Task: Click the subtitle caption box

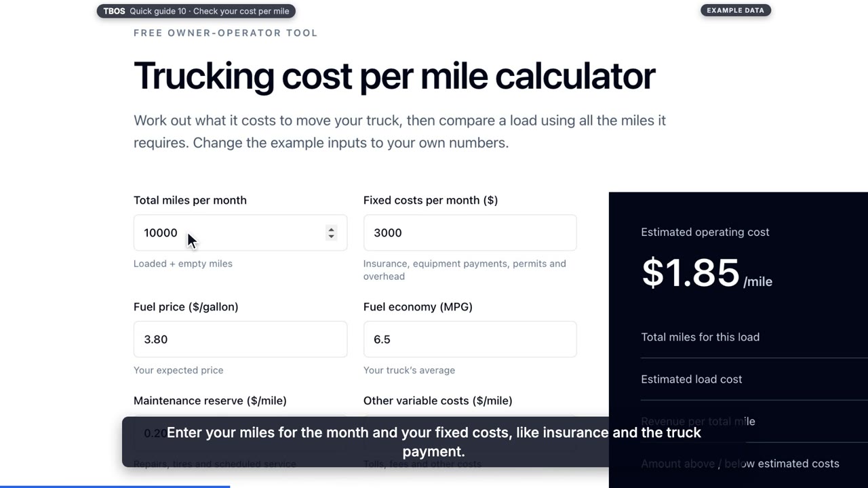Action: point(434,442)
